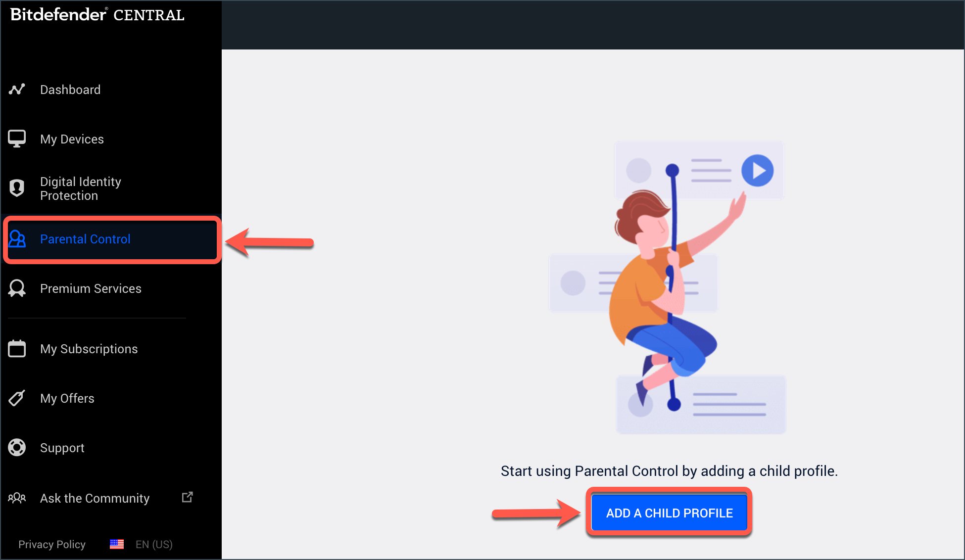Select the My Offers menu item

tap(67, 397)
